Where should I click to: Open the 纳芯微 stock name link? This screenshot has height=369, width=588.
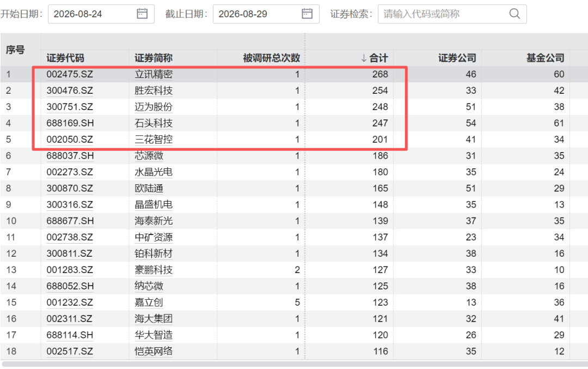(x=149, y=286)
